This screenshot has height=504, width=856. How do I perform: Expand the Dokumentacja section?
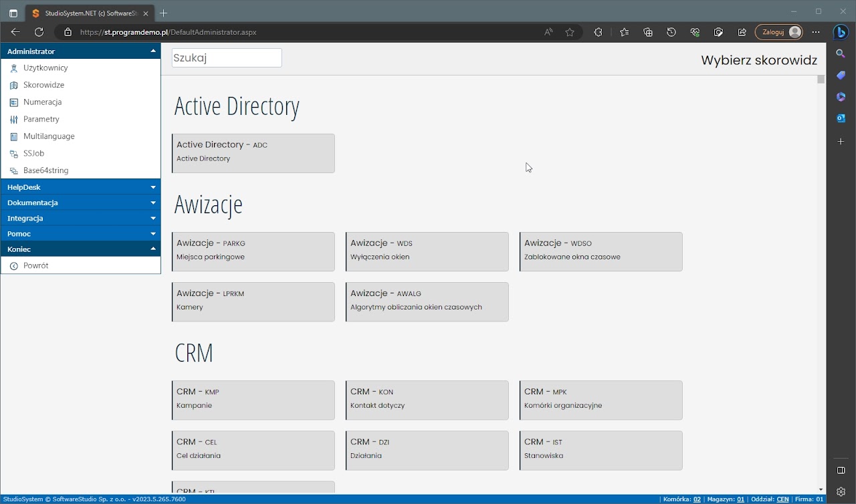pos(80,203)
